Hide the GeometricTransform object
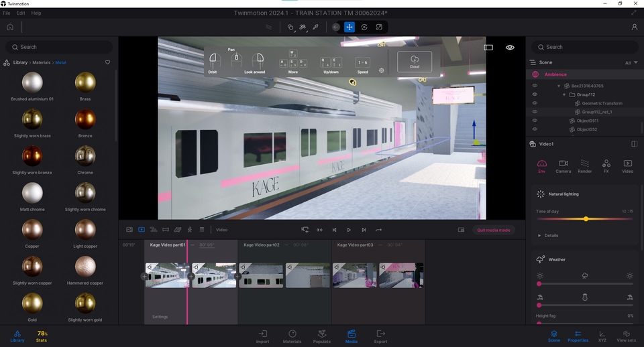The width and height of the screenshot is (644, 347). click(535, 103)
